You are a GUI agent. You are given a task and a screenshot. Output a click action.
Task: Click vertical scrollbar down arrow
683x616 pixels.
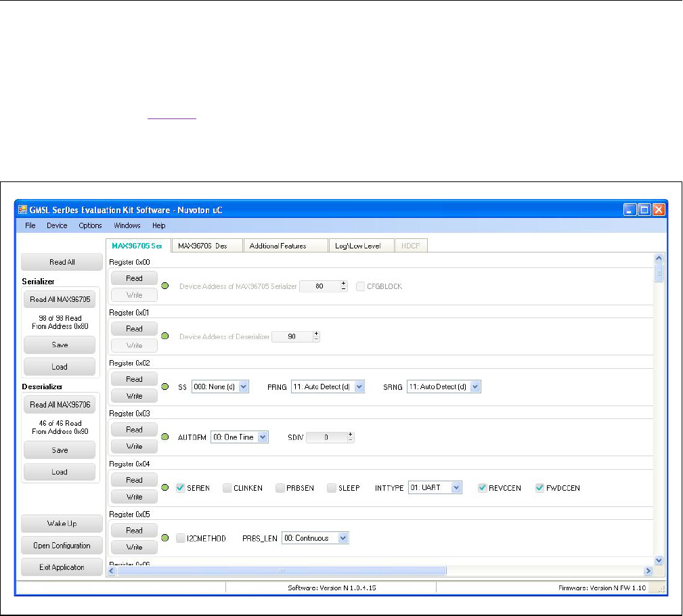(659, 560)
